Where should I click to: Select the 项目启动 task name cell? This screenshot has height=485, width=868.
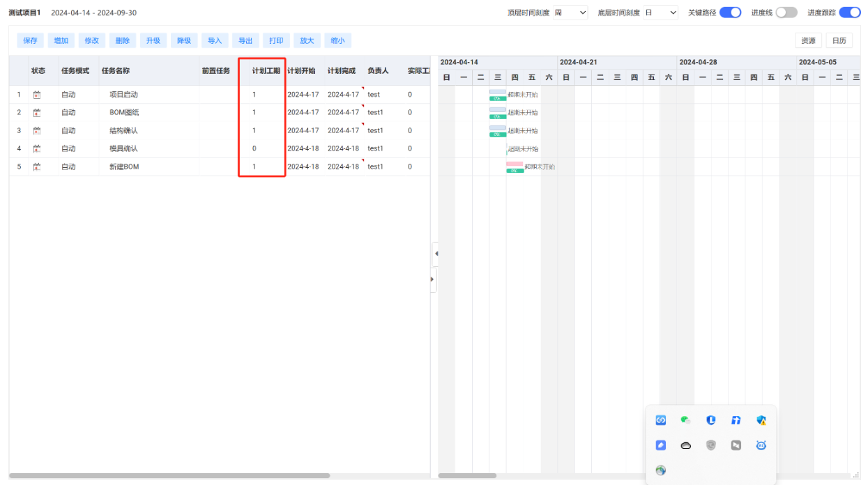click(149, 94)
